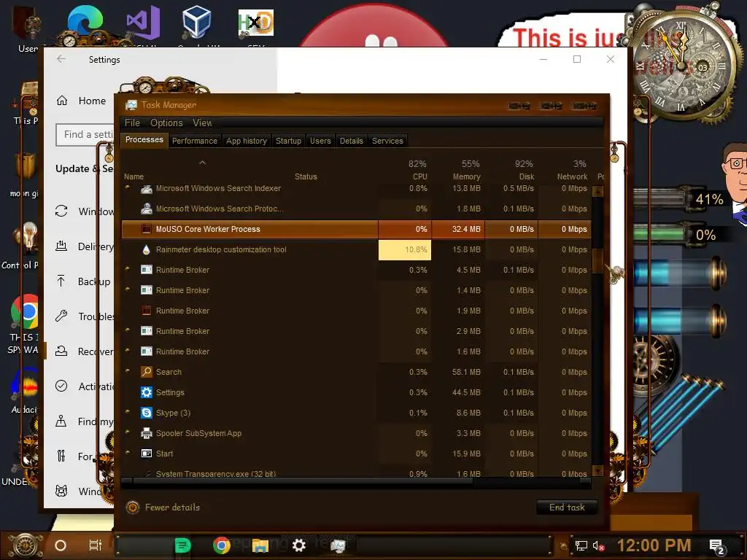
Task: Switch to the App history tab
Action: point(247,141)
